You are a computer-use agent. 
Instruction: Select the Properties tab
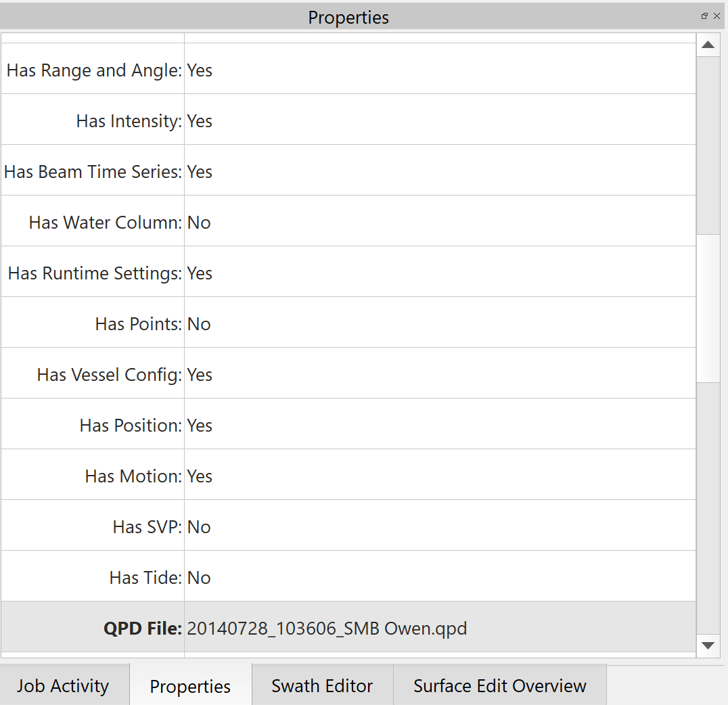[190, 686]
